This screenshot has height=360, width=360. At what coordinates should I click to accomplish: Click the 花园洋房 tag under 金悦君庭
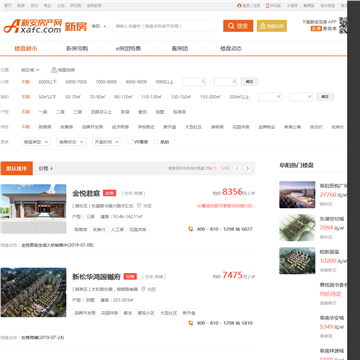[x=138, y=229]
